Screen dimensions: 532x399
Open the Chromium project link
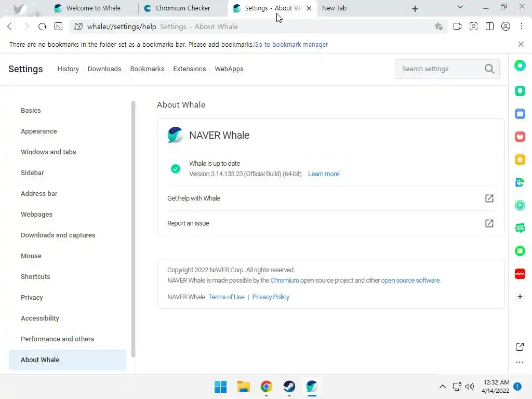285,280
